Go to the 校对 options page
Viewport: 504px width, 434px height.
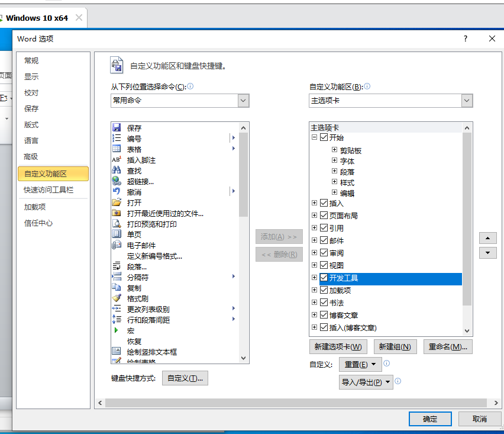tap(31, 92)
